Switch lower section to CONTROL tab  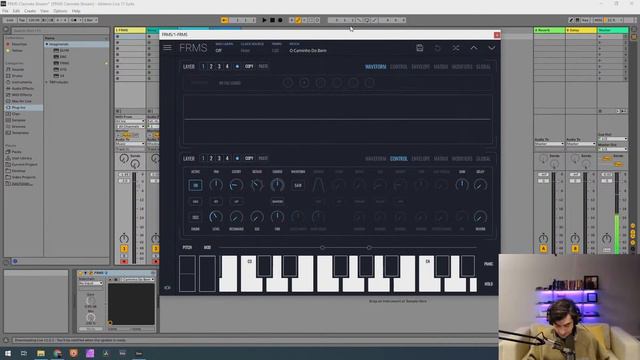pyautogui.click(x=399, y=158)
